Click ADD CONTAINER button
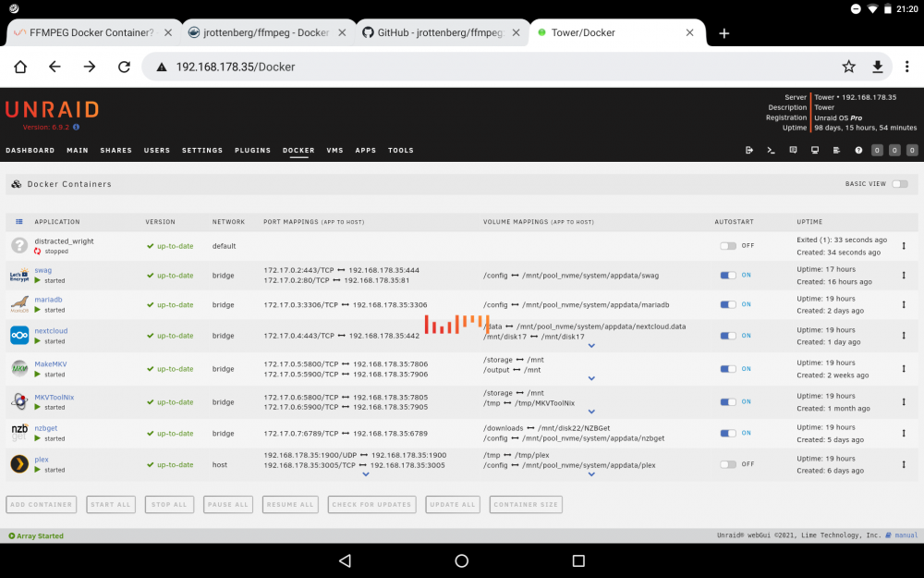This screenshot has height=578, width=924. click(42, 504)
